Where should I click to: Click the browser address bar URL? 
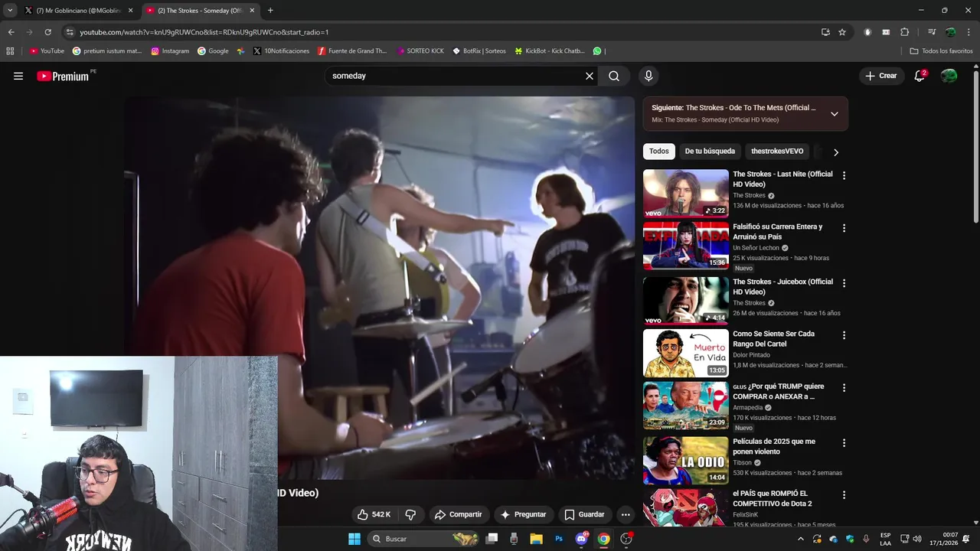(204, 32)
